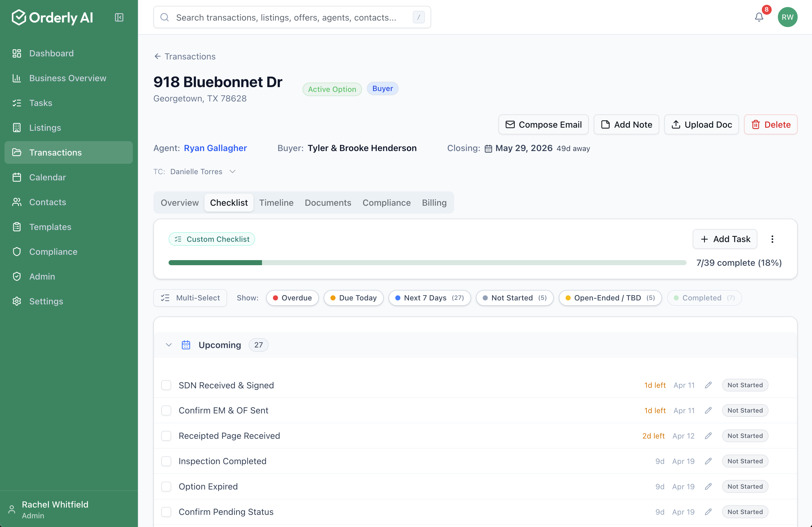Edit the Confirm Pending Status task

(708, 512)
